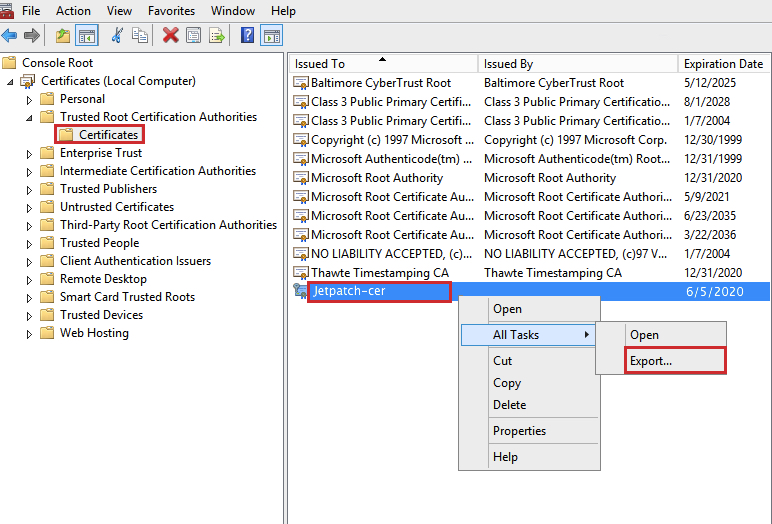Click the expiration date 3/22/2036
This screenshot has width=772, height=524.
click(709, 234)
